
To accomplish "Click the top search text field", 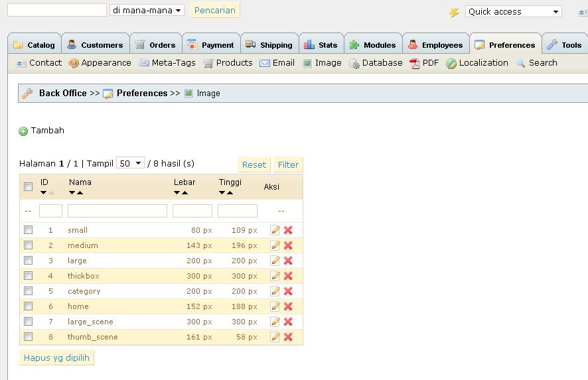I will click(x=57, y=10).
